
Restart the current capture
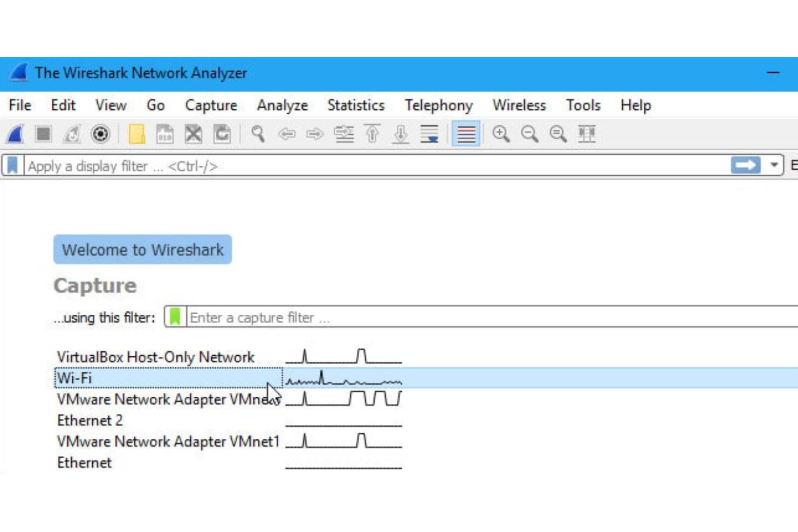click(70, 135)
